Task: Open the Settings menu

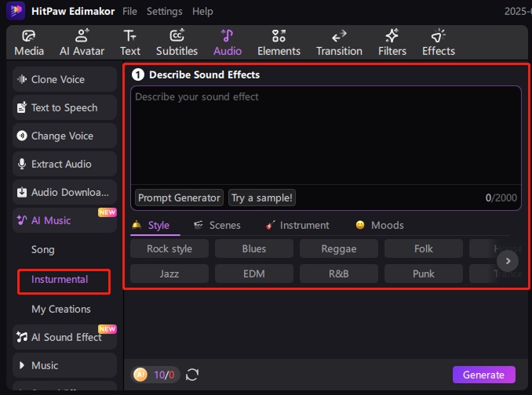Action: pyautogui.click(x=165, y=11)
